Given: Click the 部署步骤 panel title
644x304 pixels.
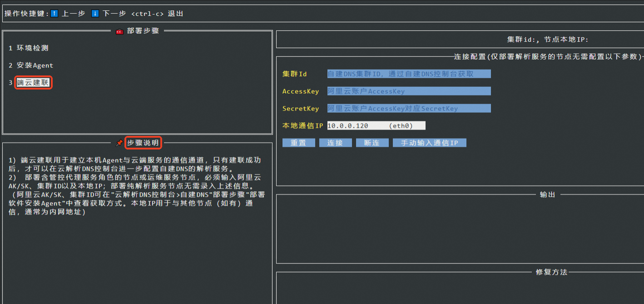Looking at the screenshot, I should tap(143, 31).
